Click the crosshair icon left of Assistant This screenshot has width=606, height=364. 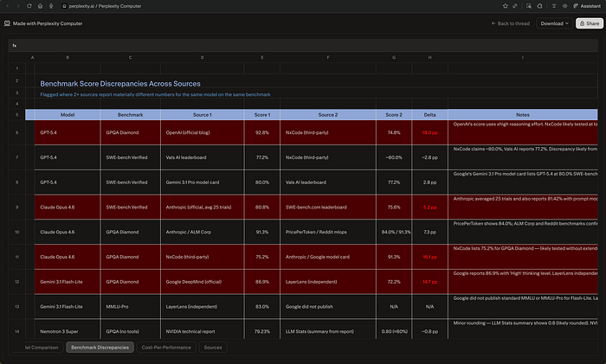tap(564, 6)
